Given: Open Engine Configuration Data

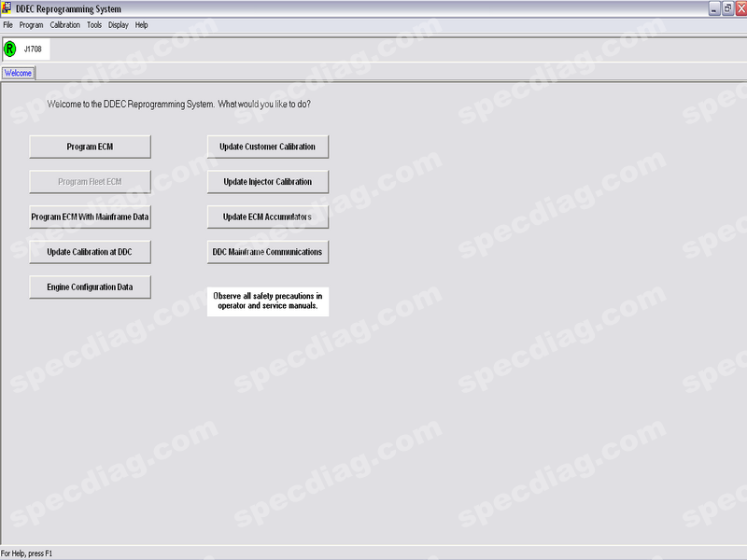Looking at the screenshot, I should pos(90,287).
